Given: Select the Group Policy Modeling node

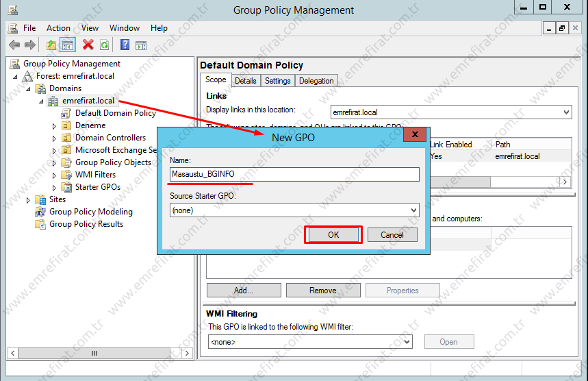Looking at the screenshot, I should (90, 212).
